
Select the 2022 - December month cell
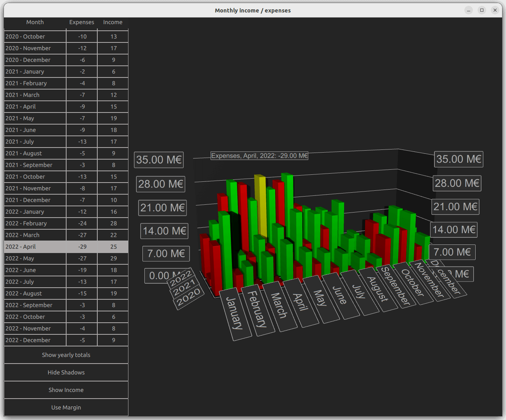[x=35, y=340]
